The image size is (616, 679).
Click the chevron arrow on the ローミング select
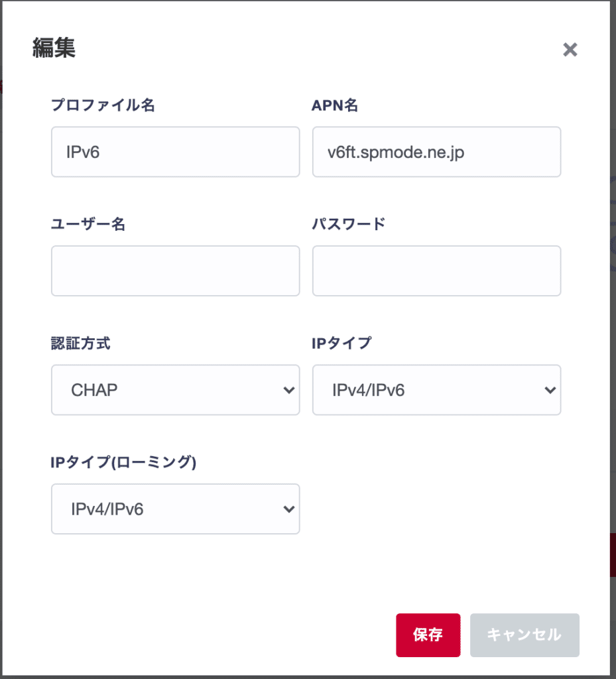click(x=288, y=509)
